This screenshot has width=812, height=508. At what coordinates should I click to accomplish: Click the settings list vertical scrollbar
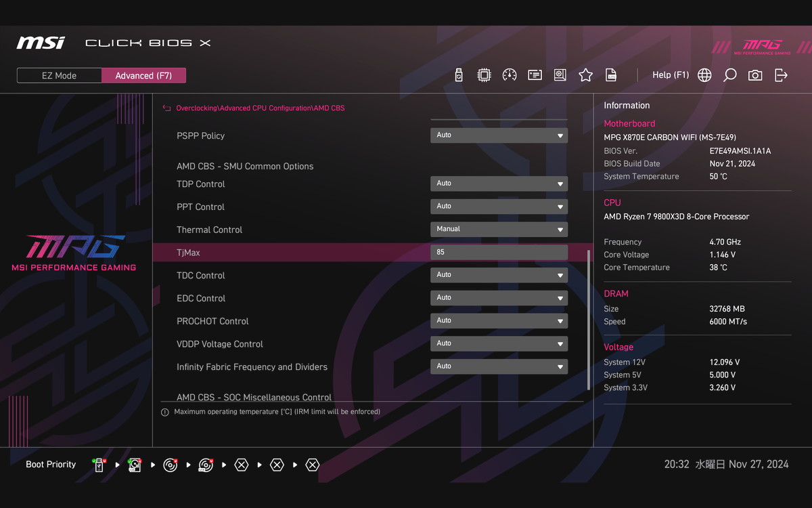tap(589, 320)
